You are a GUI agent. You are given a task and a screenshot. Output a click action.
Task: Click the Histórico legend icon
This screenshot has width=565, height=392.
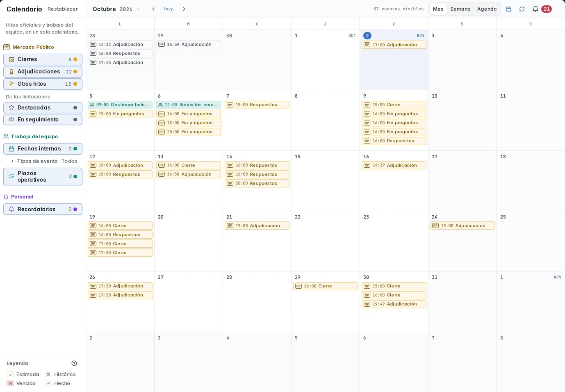[x=48, y=374]
